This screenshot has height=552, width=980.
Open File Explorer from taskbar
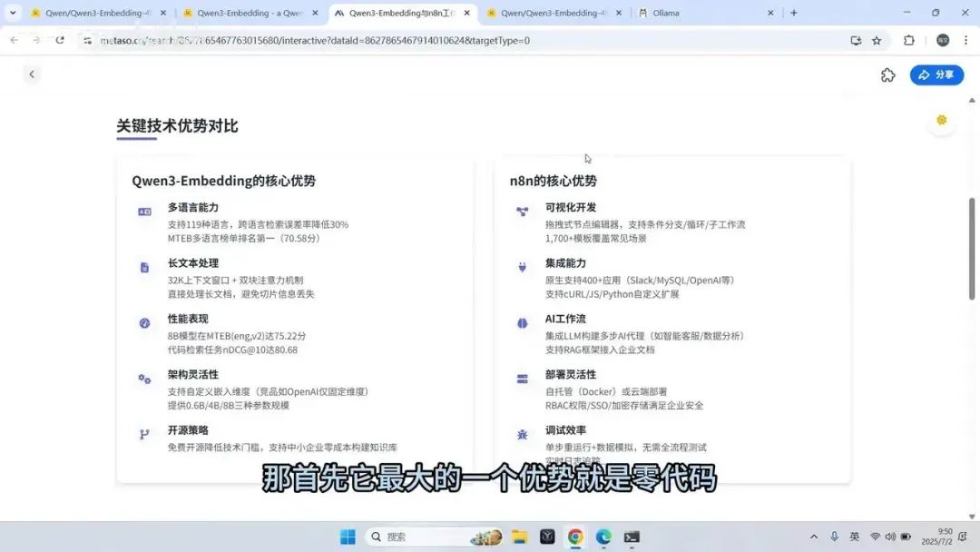(519, 537)
